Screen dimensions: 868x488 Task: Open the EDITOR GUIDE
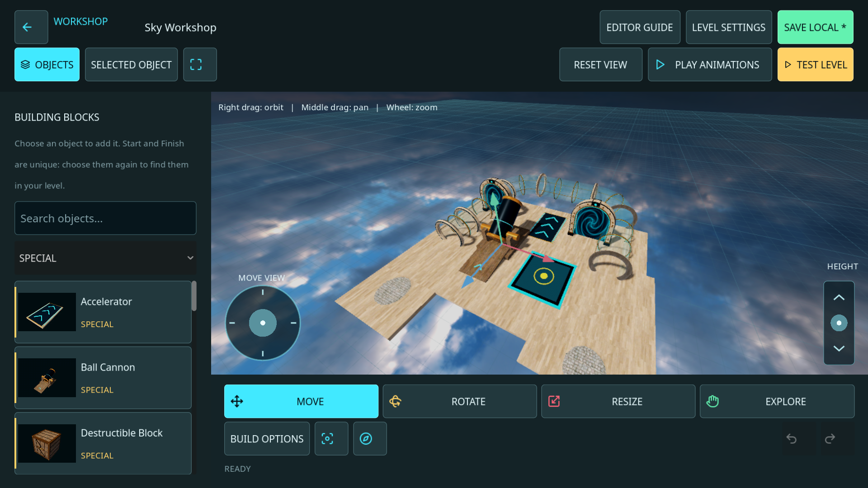point(640,27)
